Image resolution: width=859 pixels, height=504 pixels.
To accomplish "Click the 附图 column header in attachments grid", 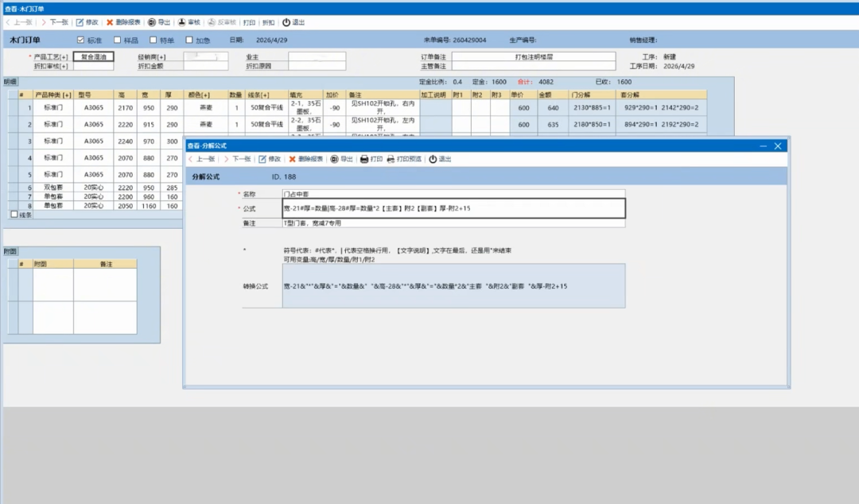I will pyautogui.click(x=53, y=263).
